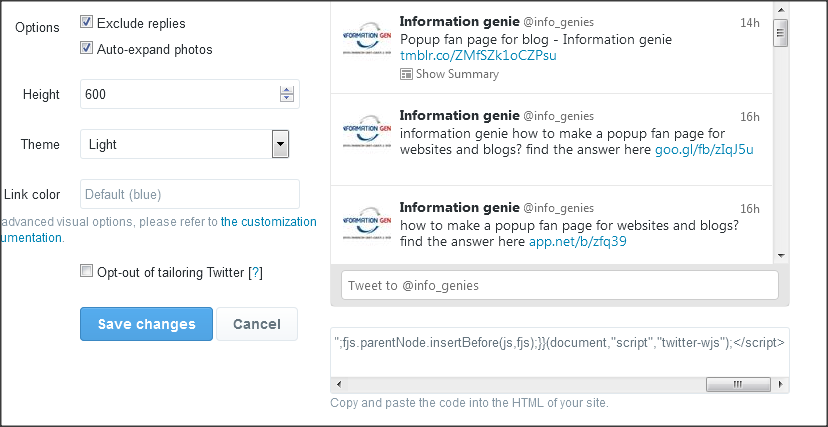The height and width of the screenshot is (427, 828).
Task: Click the Height input field showing 600
Action: pyautogui.click(x=190, y=94)
